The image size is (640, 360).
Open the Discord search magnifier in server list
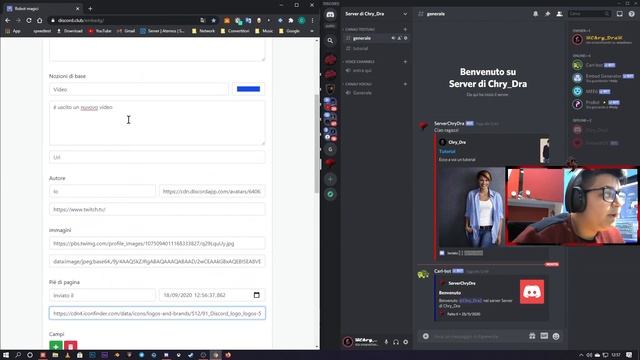[330, 41]
